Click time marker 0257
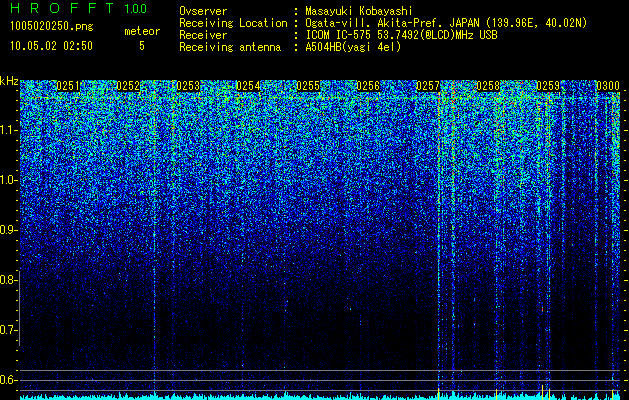The height and width of the screenshot is (400, 629). point(428,86)
